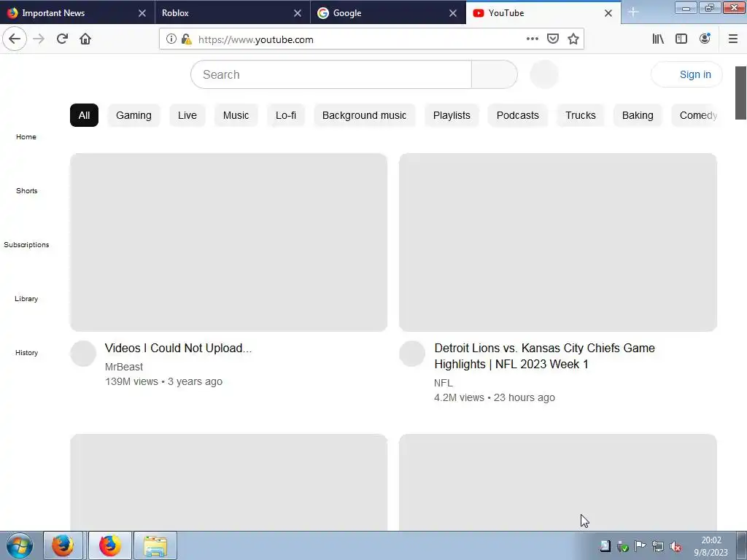The height and width of the screenshot is (560, 747).
Task: Go back with the browser back arrow
Action: click(x=15, y=39)
